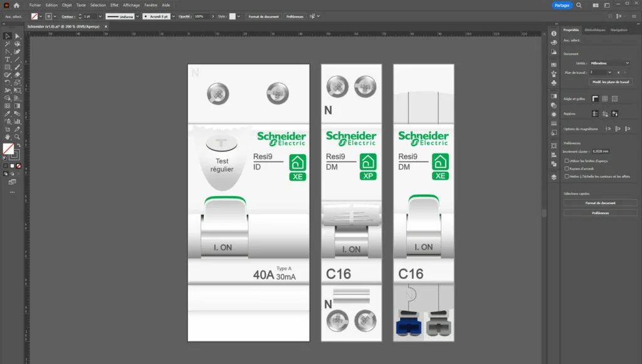Select the Hand tool
The height and width of the screenshot is (364, 642).
(8, 137)
